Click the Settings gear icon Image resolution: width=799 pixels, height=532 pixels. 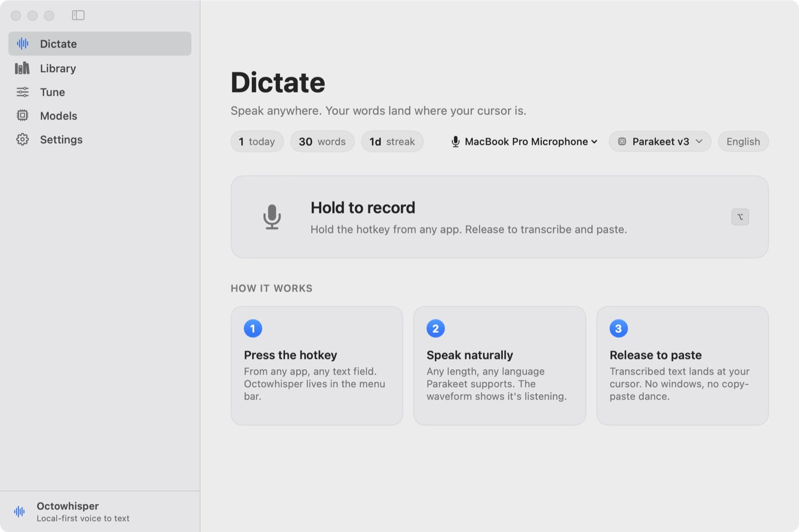(x=22, y=139)
